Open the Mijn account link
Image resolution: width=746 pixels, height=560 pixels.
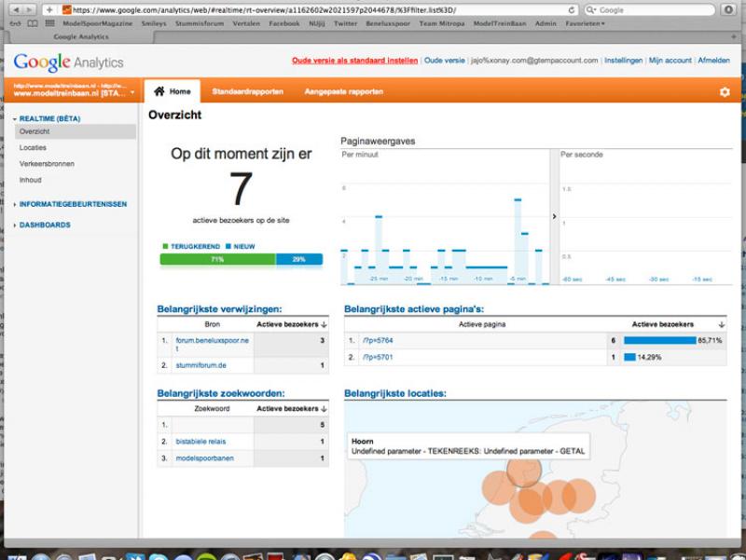670,61
